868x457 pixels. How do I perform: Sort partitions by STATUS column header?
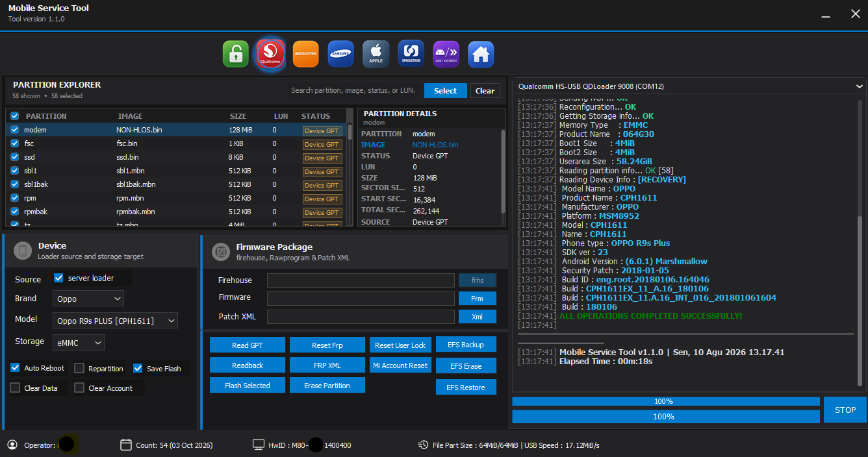click(316, 116)
